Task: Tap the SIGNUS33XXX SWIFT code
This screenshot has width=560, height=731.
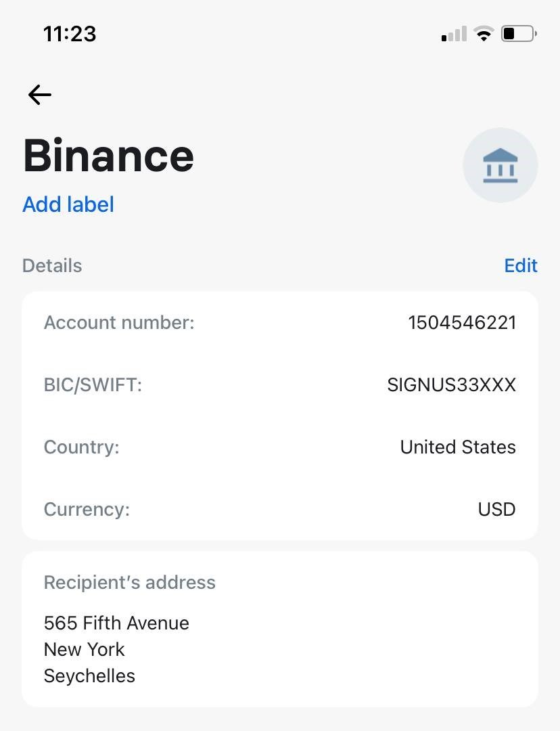Action: pyautogui.click(x=451, y=385)
